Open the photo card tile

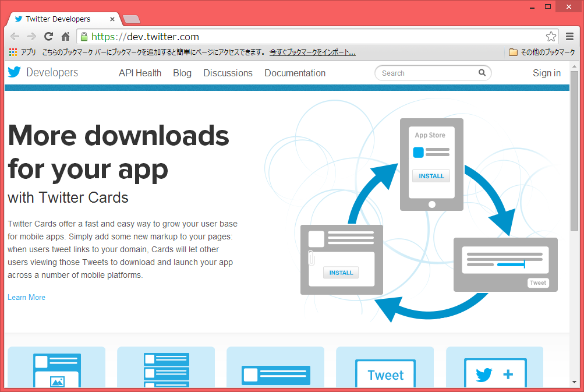[56, 367]
